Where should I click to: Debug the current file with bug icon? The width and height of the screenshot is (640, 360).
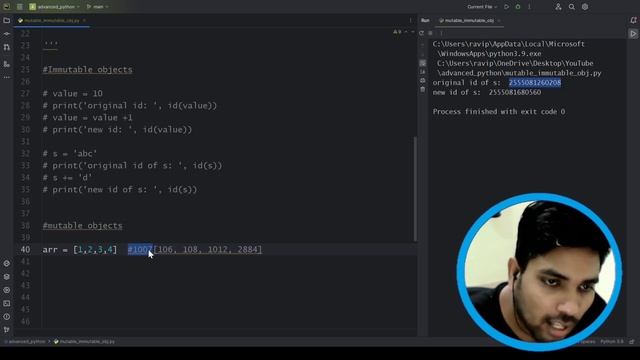518,7
